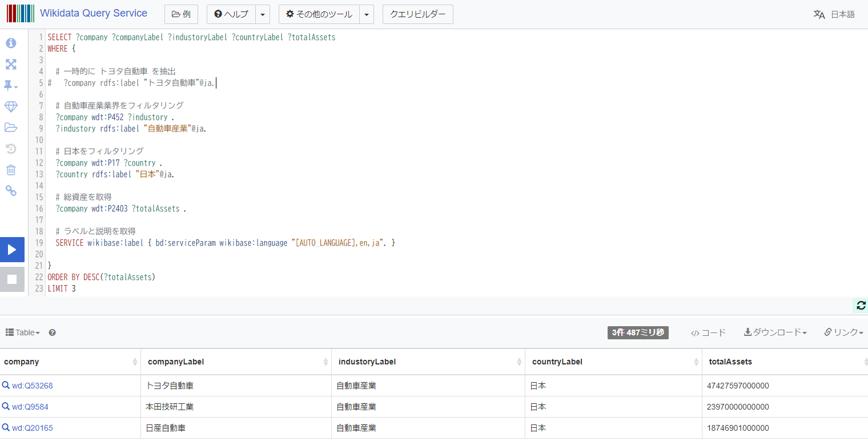Click the LIMIT 3 line in editor
Image resolution: width=868 pixels, height=445 pixels.
click(62, 288)
